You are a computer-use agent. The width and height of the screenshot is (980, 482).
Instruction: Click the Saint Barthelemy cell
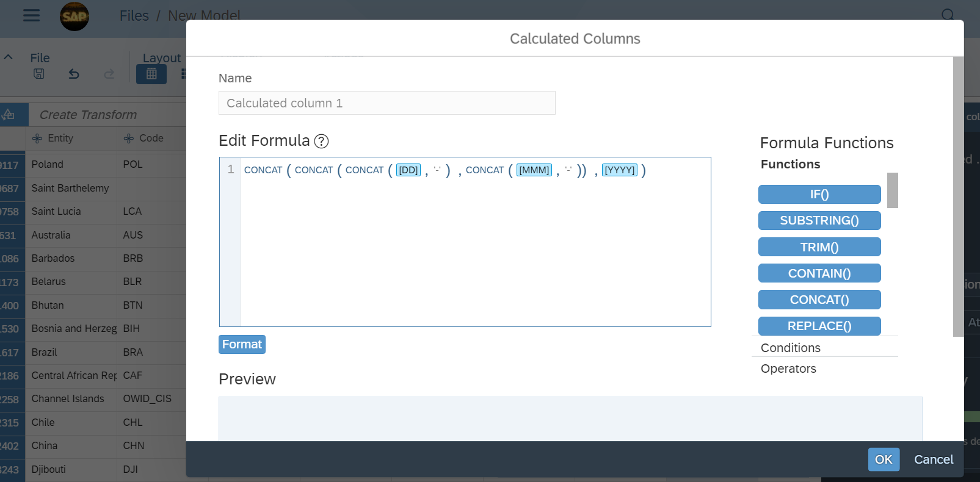pyautogui.click(x=71, y=189)
